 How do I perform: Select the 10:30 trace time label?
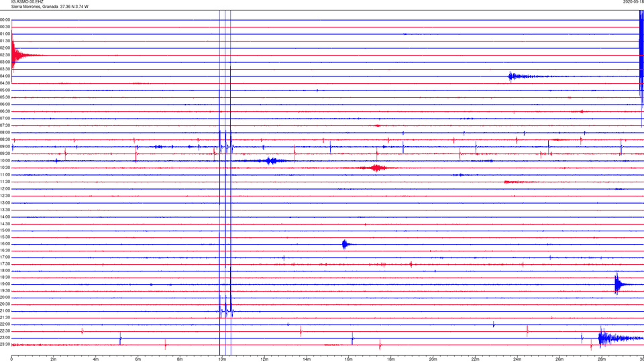click(x=5, y=168)
